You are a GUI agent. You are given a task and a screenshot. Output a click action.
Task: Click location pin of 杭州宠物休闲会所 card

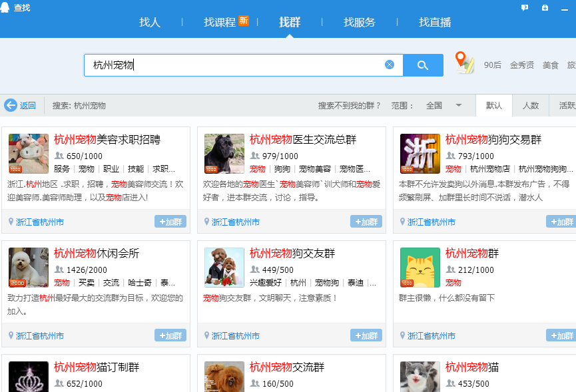click(x=11, y=335)
